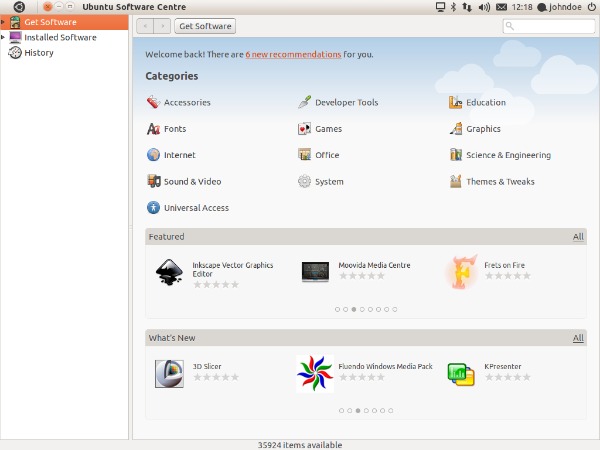Select the History item in sidebar

pos(64,52)
